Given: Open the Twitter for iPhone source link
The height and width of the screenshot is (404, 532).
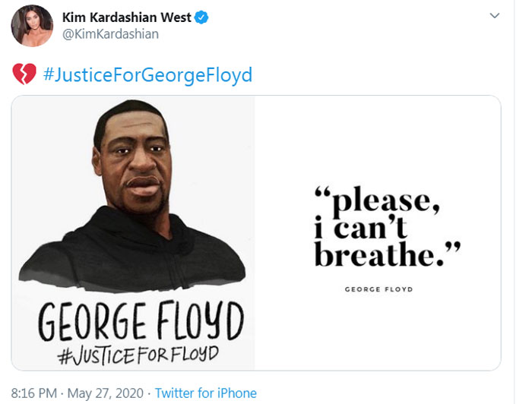Looking at the screenshot, I should (x=206, y=393).
